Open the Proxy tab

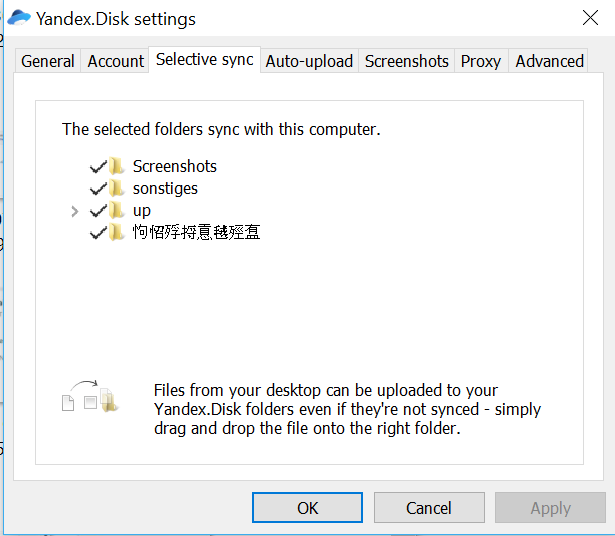click(481, 61)
